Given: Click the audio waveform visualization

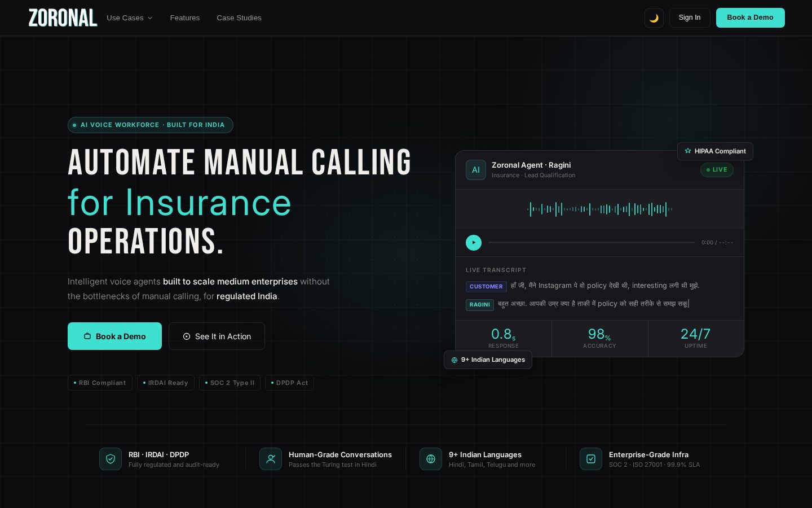Looking at the screenshot, I should click(x=600, y=209).
